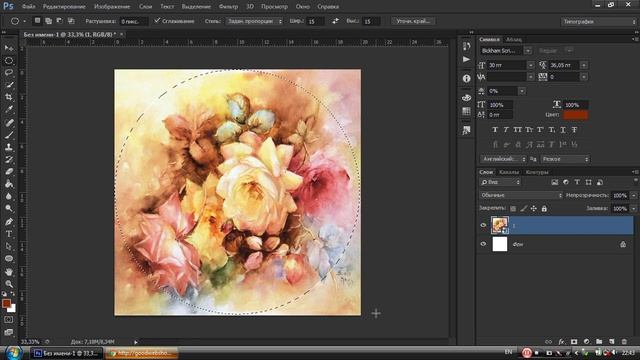This screenshot has height=360, width=640.
Task: Switch to the Каналы tab
Action: point(509,172)
